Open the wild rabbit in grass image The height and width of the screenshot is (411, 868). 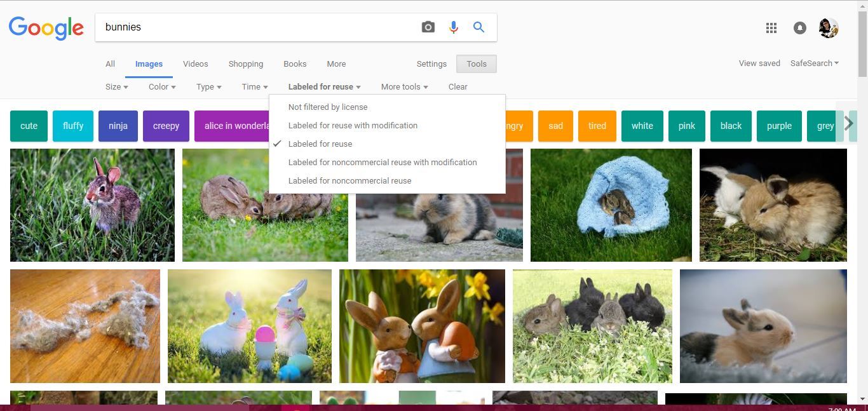click(92, 205)
